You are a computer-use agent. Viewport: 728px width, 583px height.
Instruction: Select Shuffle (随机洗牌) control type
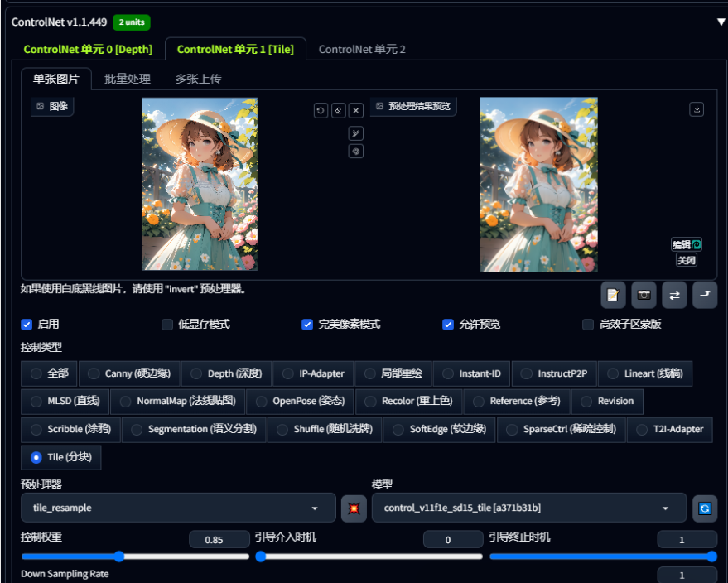click(x=325, y=429)
